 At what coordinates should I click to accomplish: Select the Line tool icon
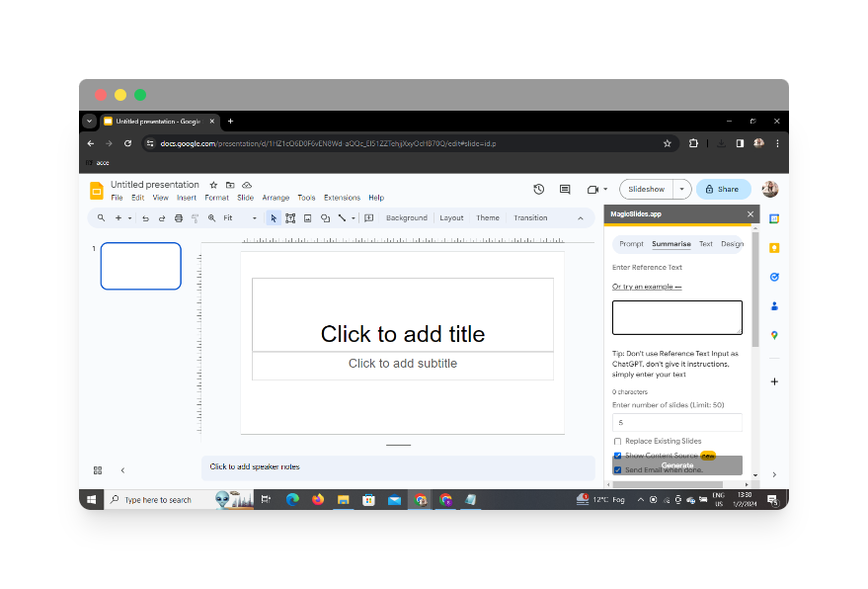(x=342, y=218)
